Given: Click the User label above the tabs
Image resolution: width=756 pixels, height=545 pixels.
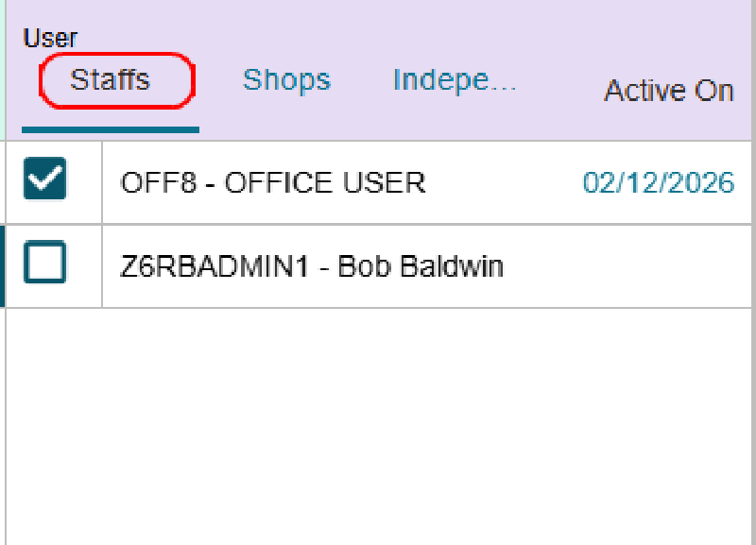Looking at the screenshot, I should click(50, 38).
